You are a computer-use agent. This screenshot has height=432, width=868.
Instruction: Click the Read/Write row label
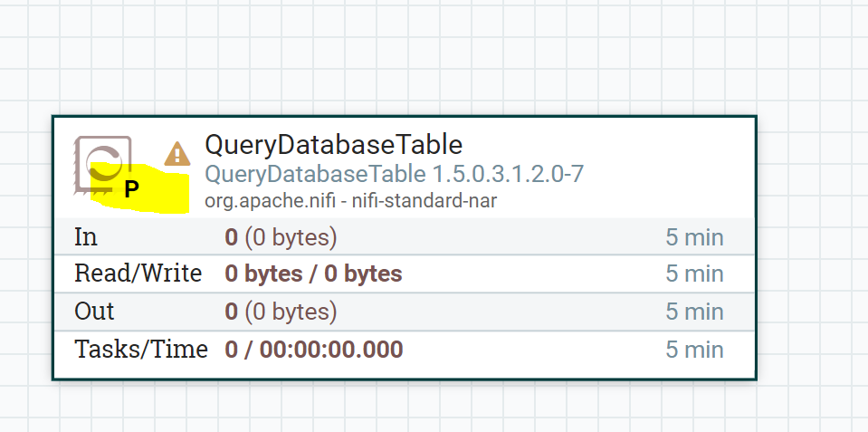click(138, 274)
